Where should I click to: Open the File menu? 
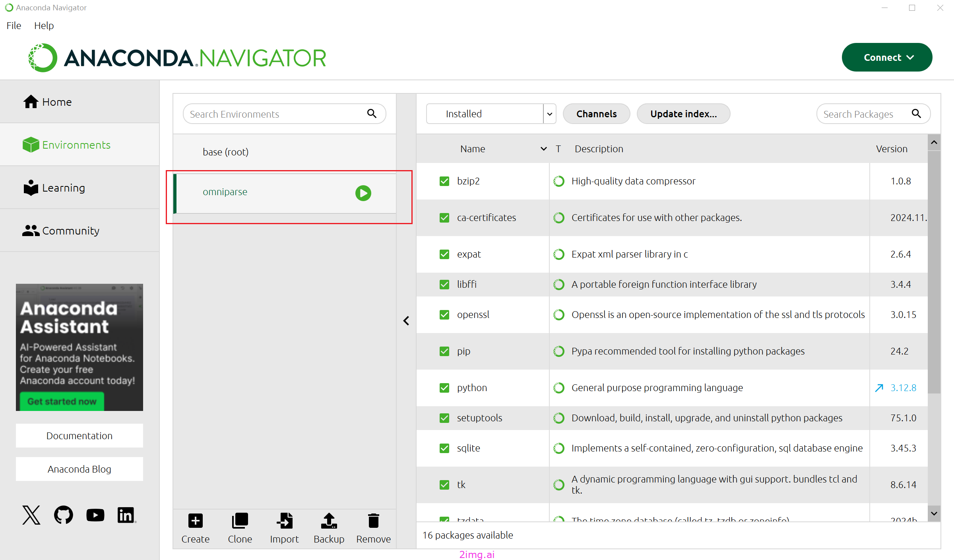click(x=14, y=25)
